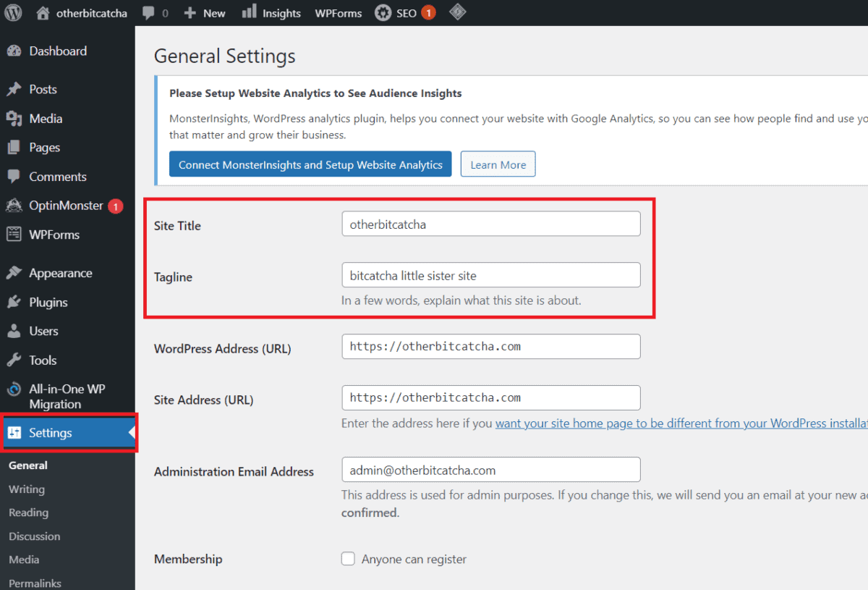
Task: Open the Writing settings submenu
Action: (27, 489)
